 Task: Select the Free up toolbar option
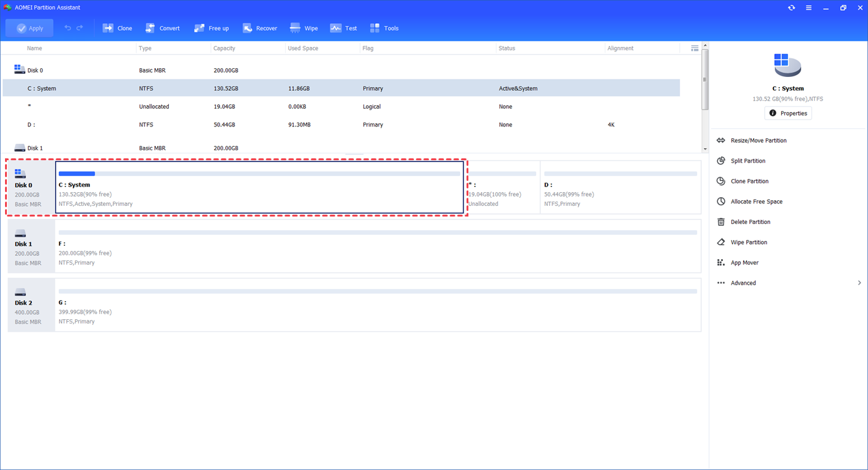coord(211,28)
